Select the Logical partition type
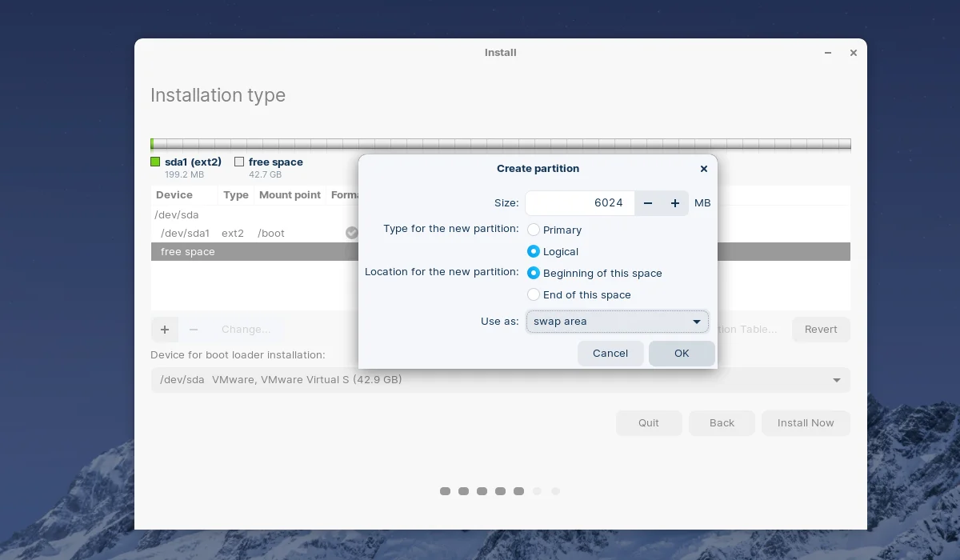This screenshot has width=960, height=560. tap(534, 251)
